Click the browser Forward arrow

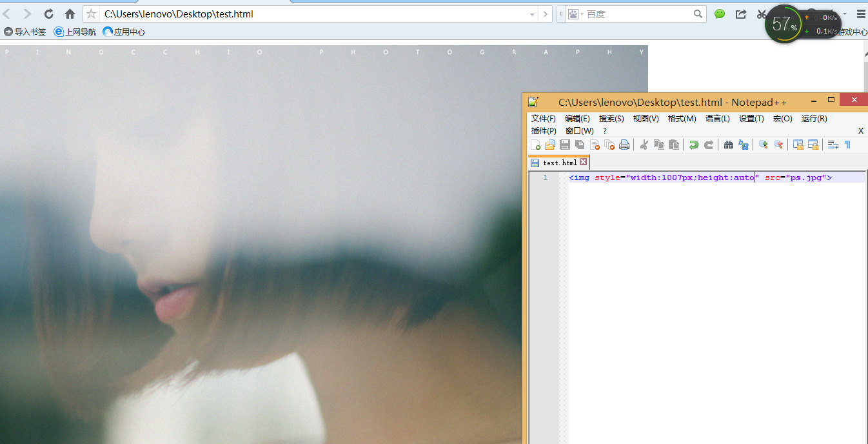[27, 14]
